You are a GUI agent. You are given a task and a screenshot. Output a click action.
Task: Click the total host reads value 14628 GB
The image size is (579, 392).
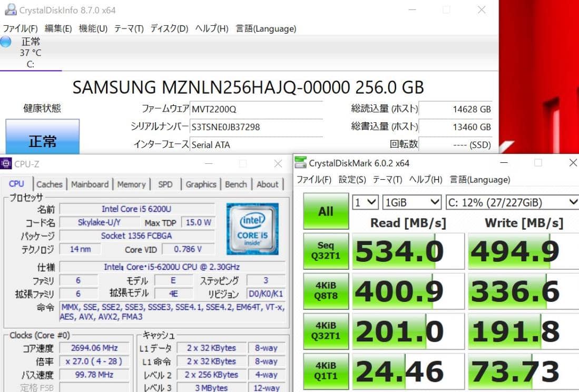(455, 109)
